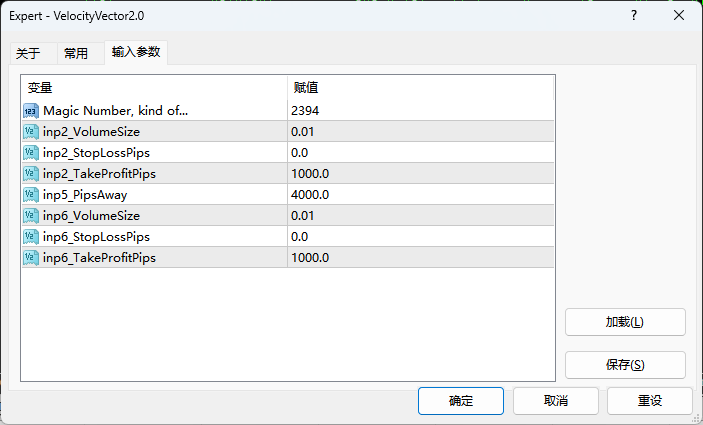This screenshot has height=425, width=703.
Task: Reset parameters with 重设 button
Action: click(649, 400)
